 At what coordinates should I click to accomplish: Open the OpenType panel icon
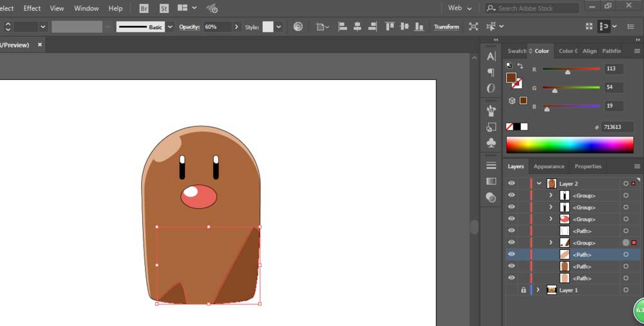click(491, 88)
